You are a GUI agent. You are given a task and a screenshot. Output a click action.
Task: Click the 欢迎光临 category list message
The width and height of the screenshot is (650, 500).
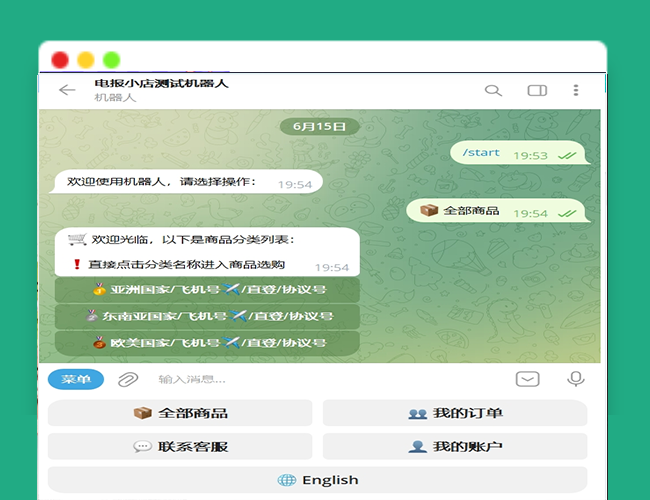click(207, 252)
